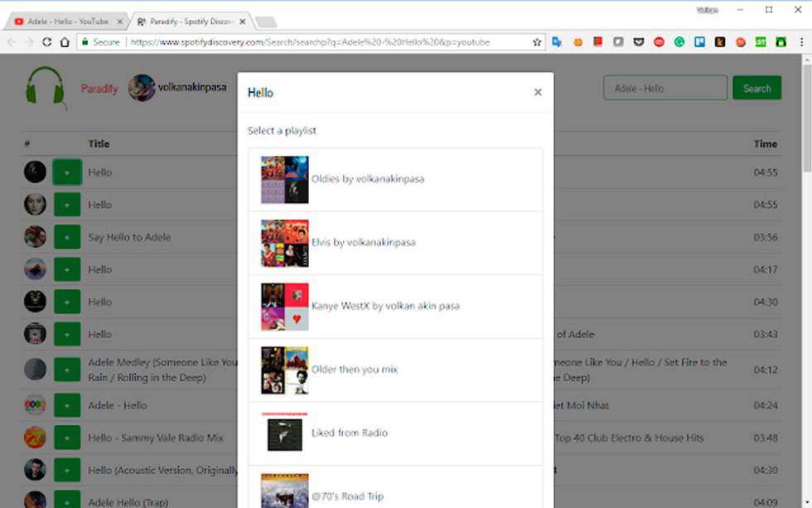This screenshot has height=508, width=812.
Task: Click the red square extension icon
Action: click(597, 42)
